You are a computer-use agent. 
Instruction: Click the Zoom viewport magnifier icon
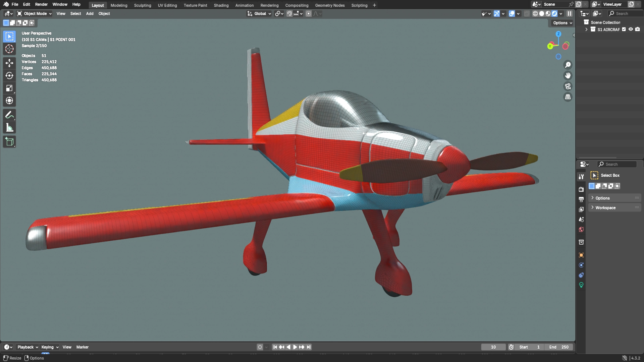568,65
